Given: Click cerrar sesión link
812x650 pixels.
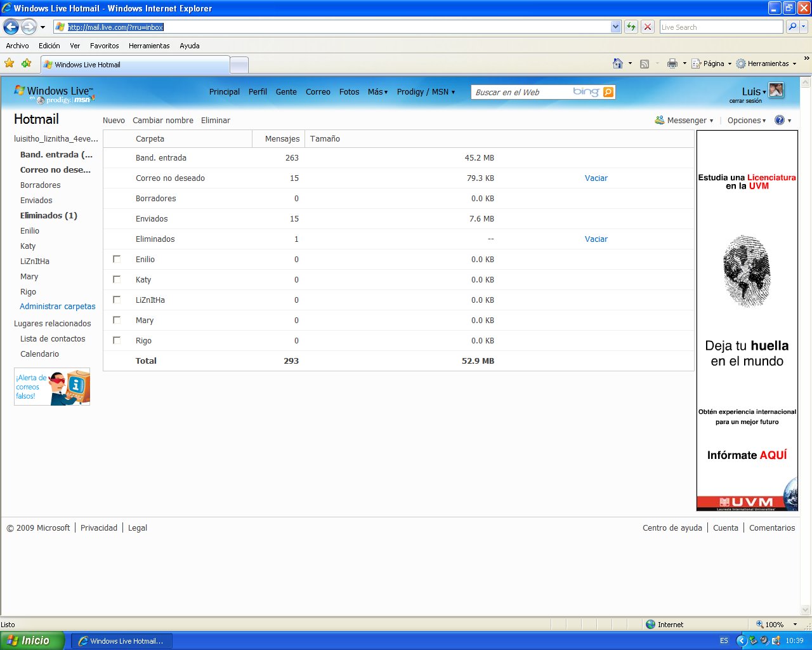Looking at the screenshot, I should pyautogui.click(x=745, y=101).
